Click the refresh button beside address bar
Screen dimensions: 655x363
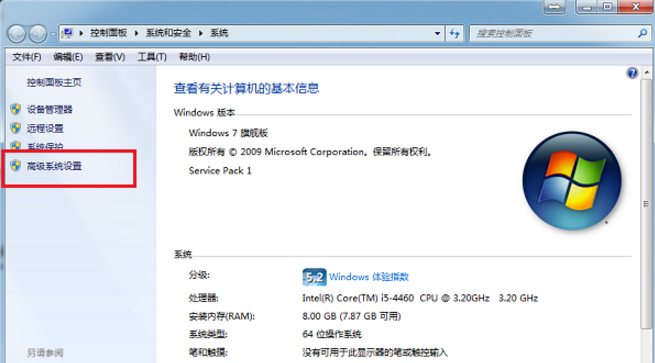tap(454, 33)
